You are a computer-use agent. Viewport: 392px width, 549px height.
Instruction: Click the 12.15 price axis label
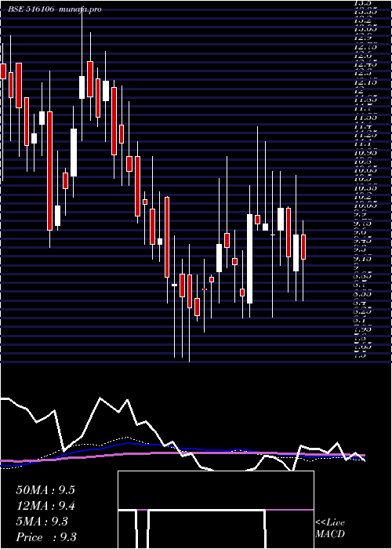365,82
